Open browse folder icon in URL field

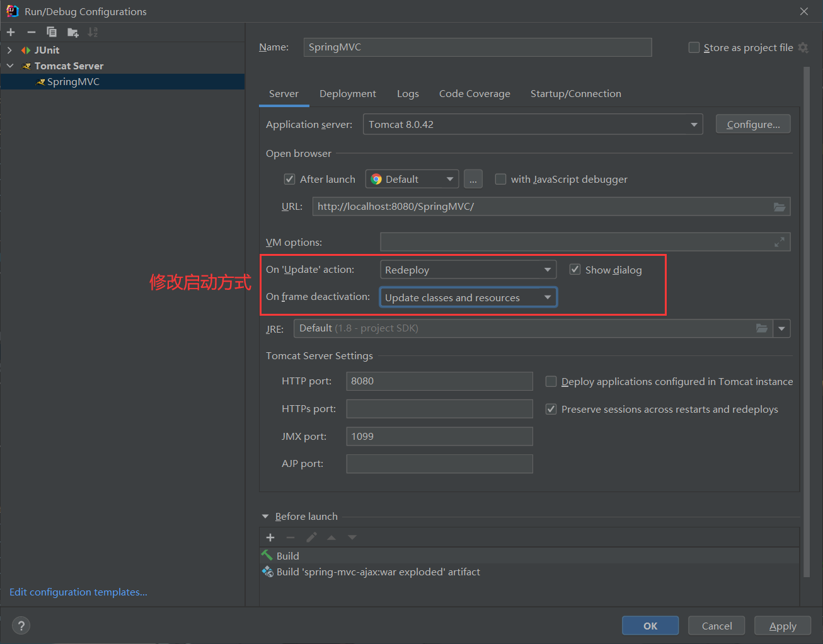[780, 207]
